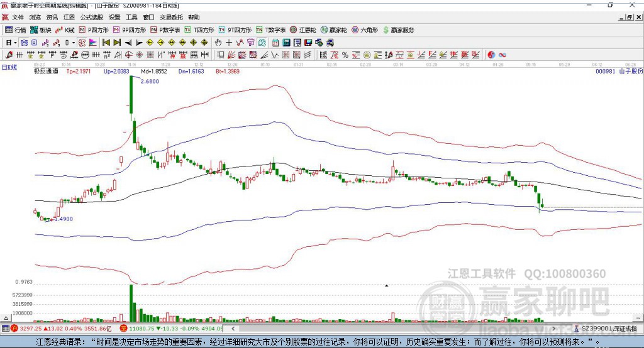Click the save disk icon
The height and width of the screenshot is (348, 644).
pos(308,43)
